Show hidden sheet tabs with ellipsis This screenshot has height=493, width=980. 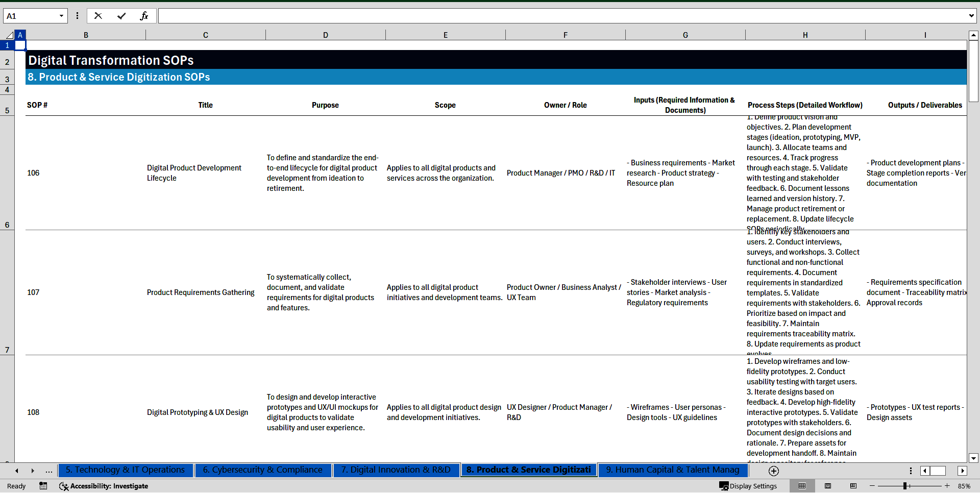pyautogui.click(x=48, y=471)
